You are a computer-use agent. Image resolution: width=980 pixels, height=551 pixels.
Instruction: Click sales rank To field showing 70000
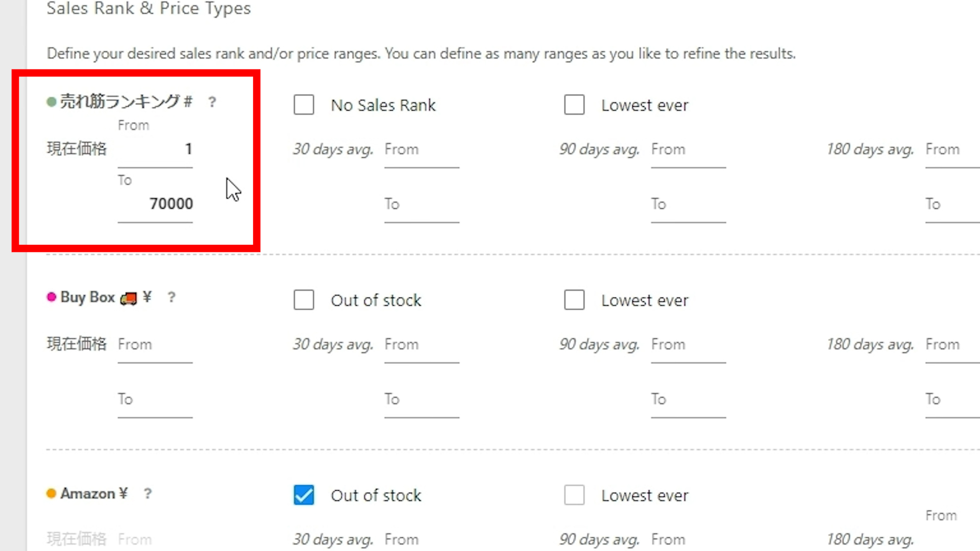[155, 204]
